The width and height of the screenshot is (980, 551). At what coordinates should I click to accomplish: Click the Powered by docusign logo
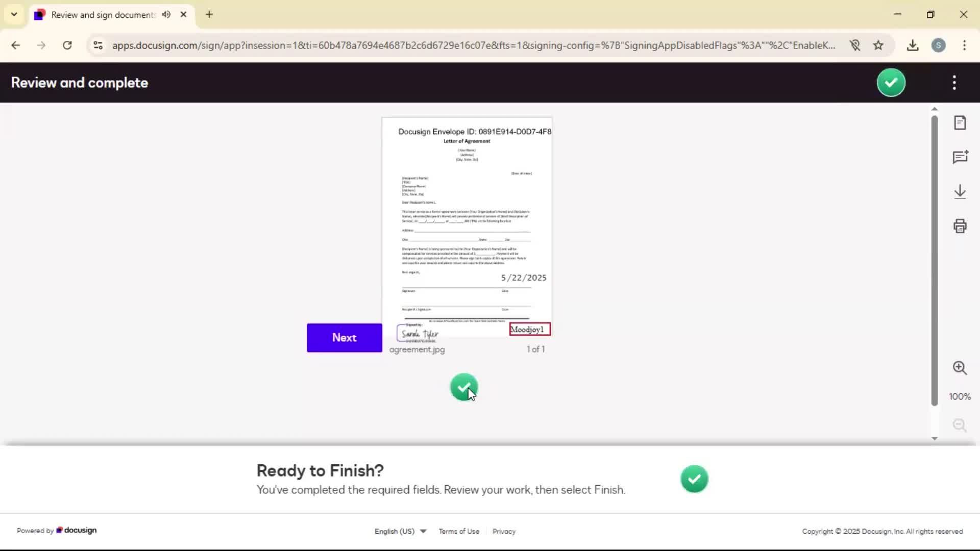57,531
